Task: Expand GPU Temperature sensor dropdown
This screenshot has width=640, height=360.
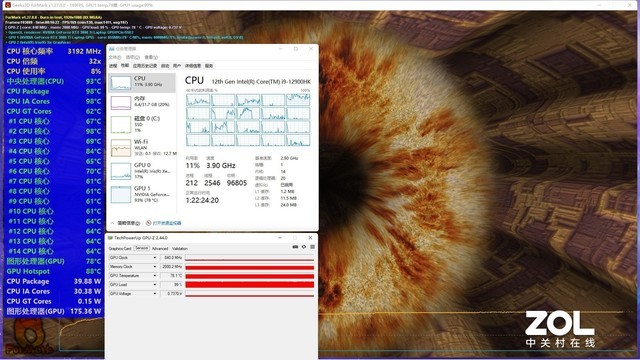Action: pos(155,276)
